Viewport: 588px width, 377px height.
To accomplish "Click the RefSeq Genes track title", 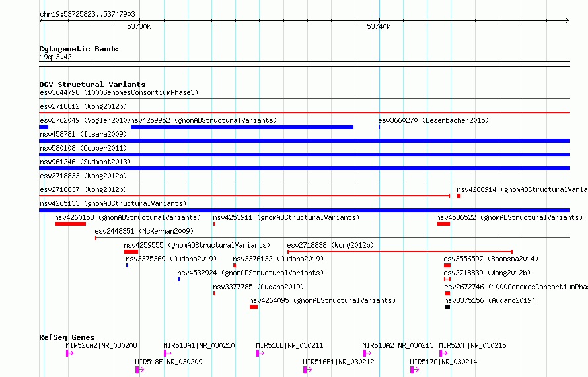I will pyautogui.click(x=67, y=337).
